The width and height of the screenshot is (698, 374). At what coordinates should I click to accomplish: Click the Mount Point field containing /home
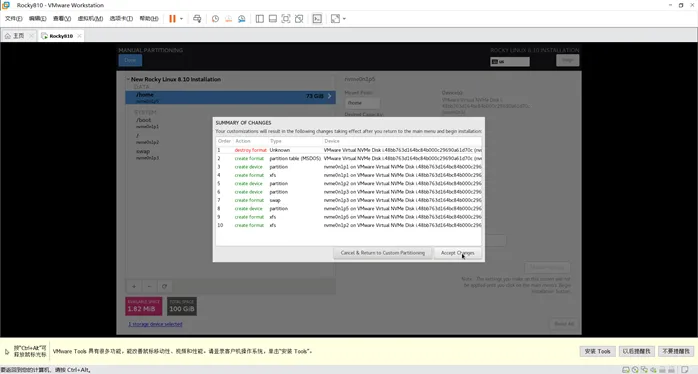click(x=362, y=103)
